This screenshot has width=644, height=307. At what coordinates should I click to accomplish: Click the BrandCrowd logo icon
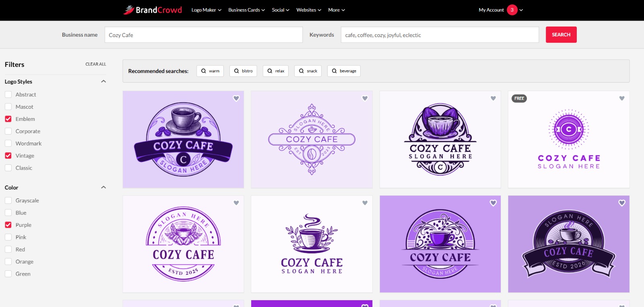[129, 10]
